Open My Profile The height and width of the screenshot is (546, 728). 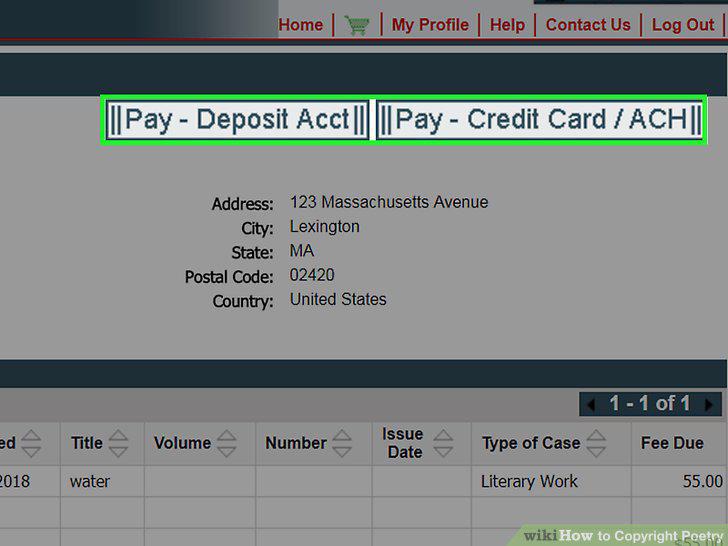tap(430, 25)
